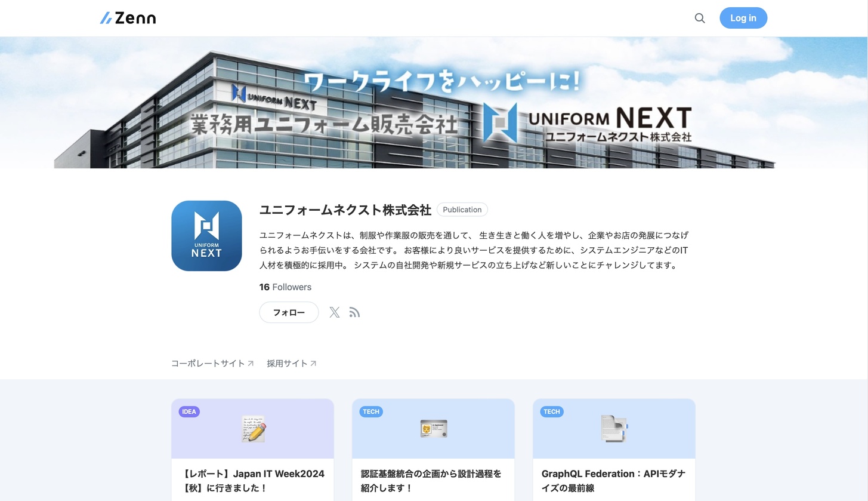
Task: Click the ID card emoji article icon
Action: click(434, 429)
